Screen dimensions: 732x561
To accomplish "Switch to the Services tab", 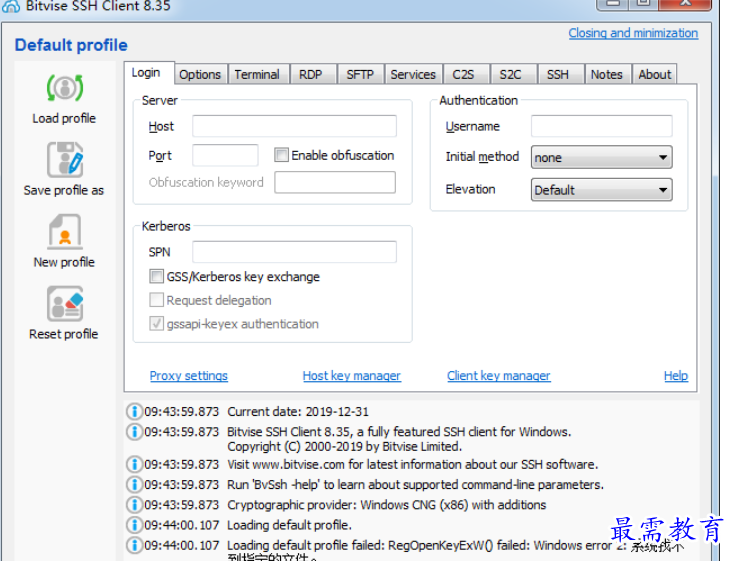I will coord(413,74).
